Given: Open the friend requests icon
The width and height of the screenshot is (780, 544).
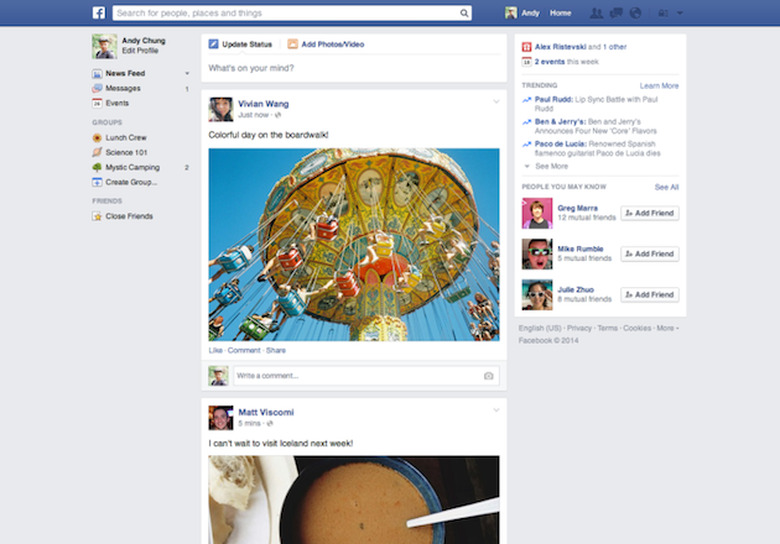Looking at the screenshot, I should (x=597, y=13).
